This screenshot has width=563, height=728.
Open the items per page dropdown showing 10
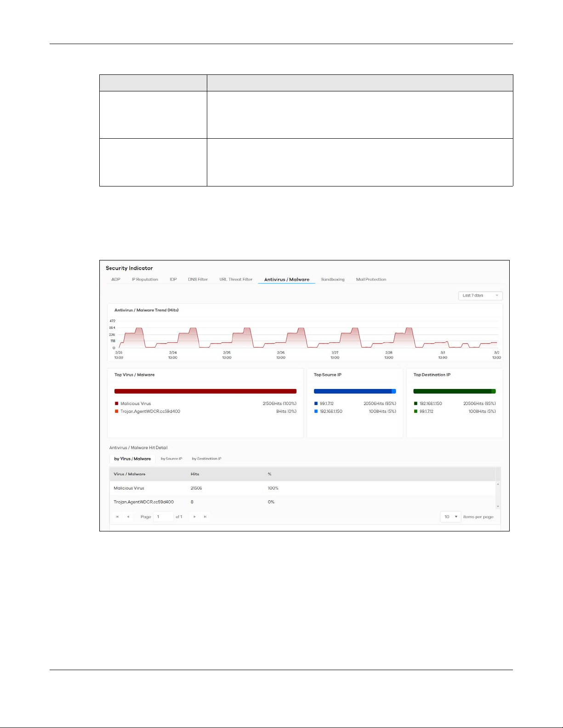pyautogui.click(x=450, y=517)
